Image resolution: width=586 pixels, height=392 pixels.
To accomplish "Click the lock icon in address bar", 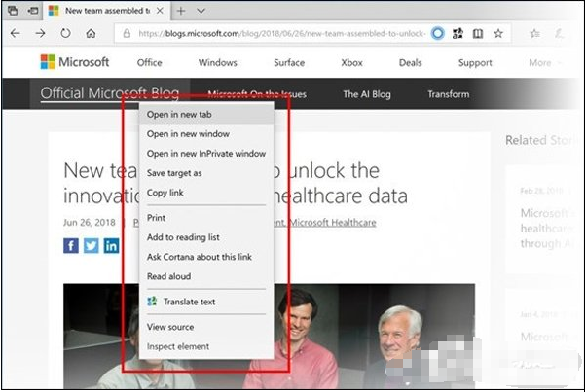I will pos(128,34).
